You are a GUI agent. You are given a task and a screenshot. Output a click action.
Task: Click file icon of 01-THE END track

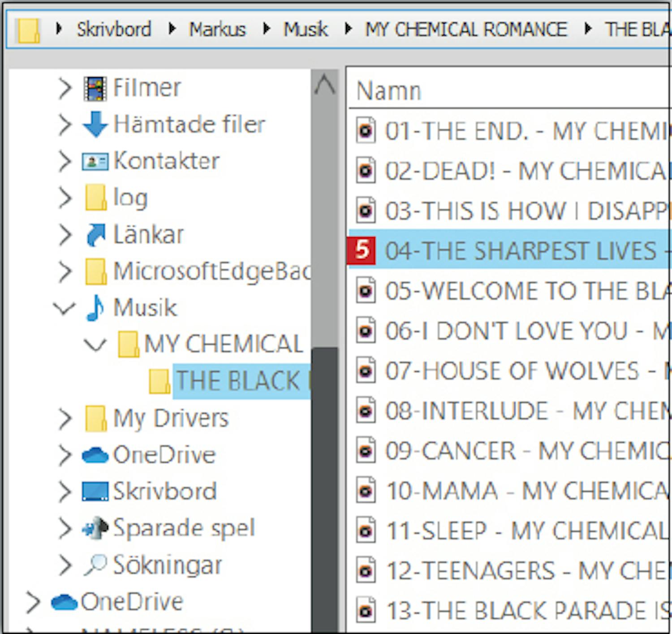tap(366, 130)
